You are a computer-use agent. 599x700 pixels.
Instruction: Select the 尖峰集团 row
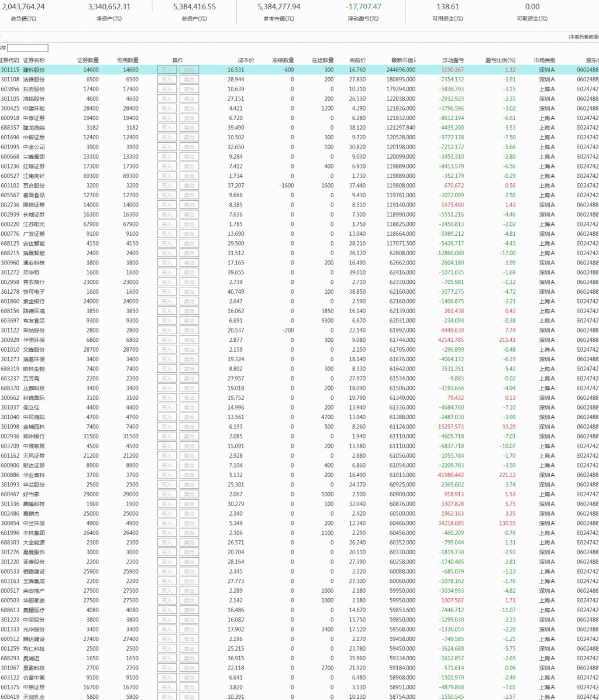pos(299,157)
